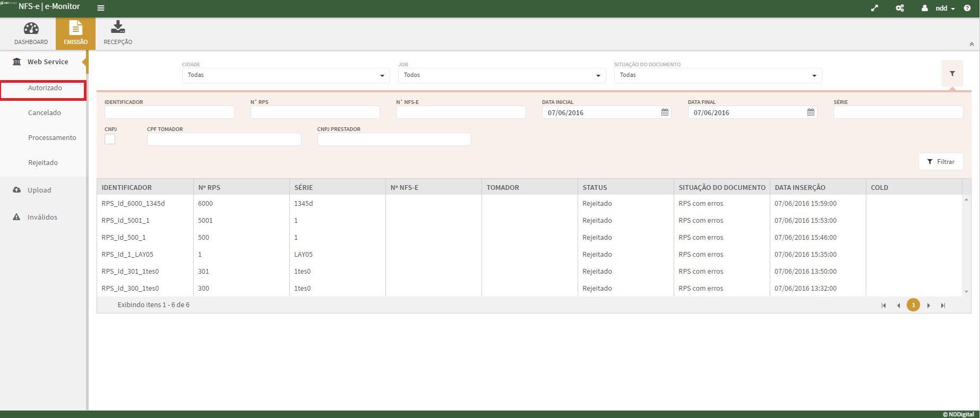Collapse the top ribbon with the chevron
The image size is (980, 418).
pyautogui.click(x=971, y=45)
